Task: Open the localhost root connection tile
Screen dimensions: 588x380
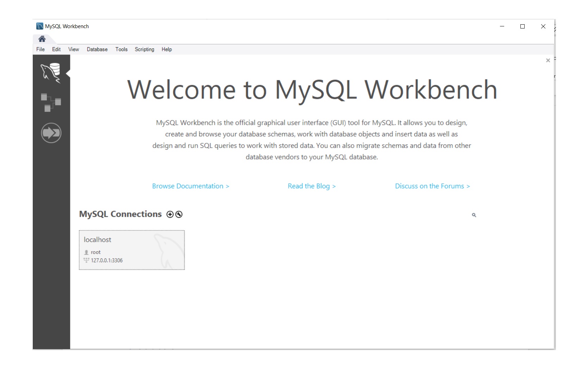Action: click(132, 250)
